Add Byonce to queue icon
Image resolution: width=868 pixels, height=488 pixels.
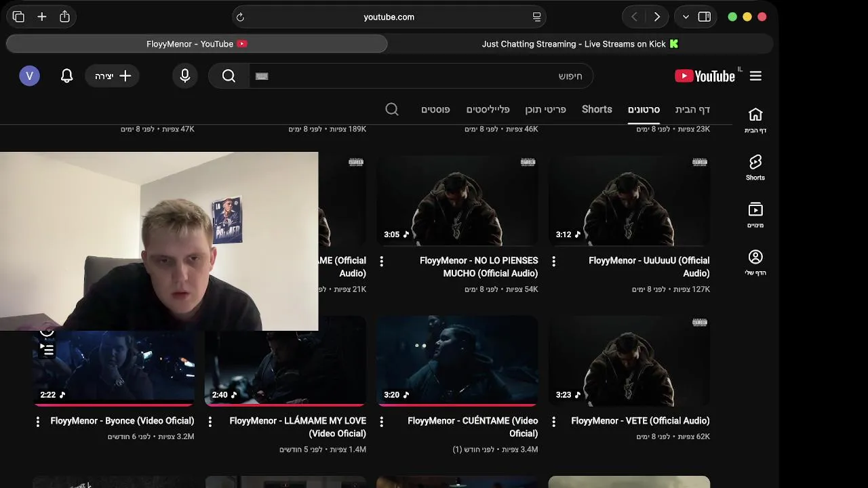[47, 350]
